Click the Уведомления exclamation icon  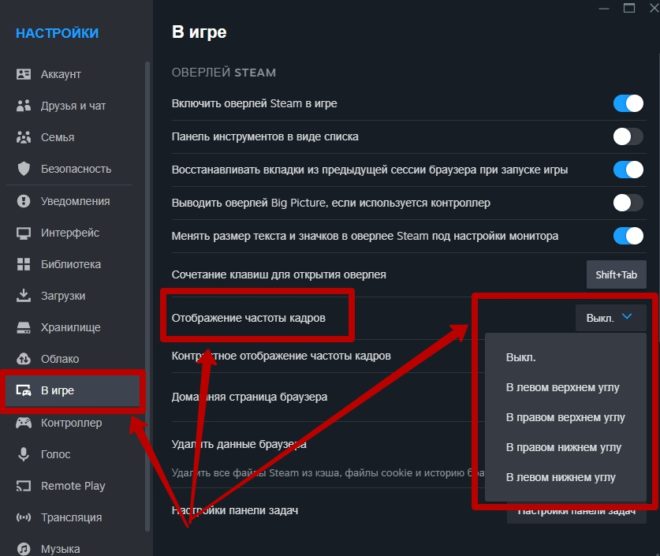(24, 201)
